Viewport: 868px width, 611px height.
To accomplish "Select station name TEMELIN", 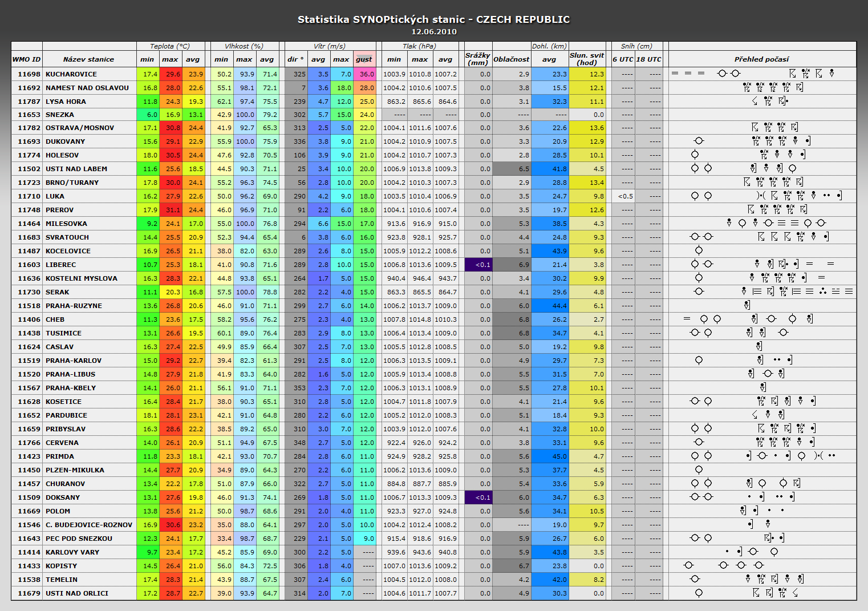I will [x=62, y=580].
